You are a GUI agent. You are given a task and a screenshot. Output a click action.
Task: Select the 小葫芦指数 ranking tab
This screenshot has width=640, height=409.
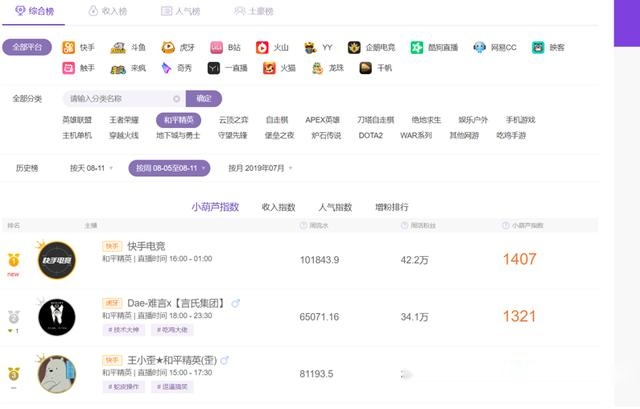click(215, 207)
